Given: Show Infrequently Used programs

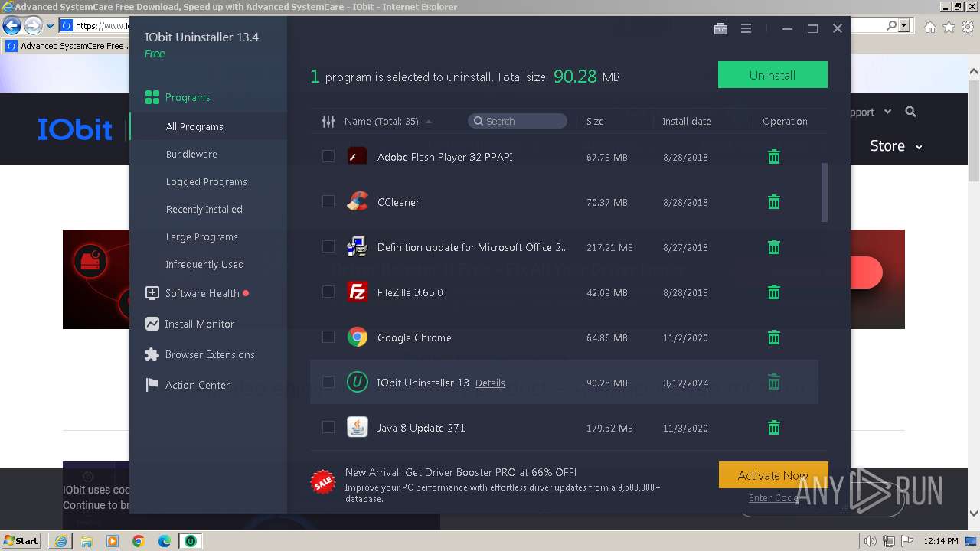Looking at the screenshot, I should [x=204, y=264].
